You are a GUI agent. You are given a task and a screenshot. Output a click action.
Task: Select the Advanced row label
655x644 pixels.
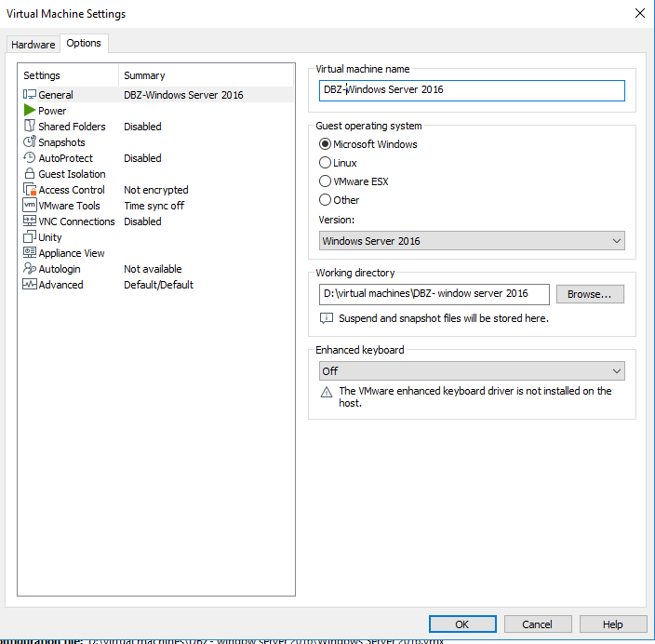click(61, 285)
